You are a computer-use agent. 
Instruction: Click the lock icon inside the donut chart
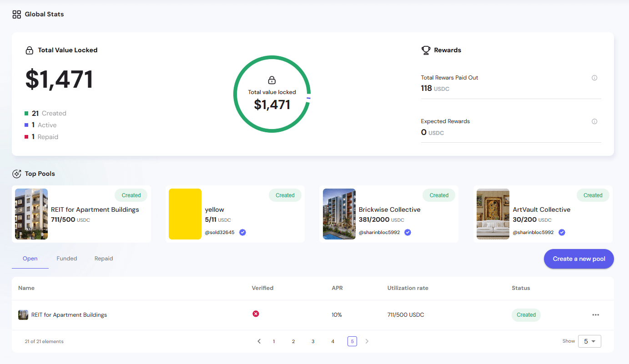point(272,80)
